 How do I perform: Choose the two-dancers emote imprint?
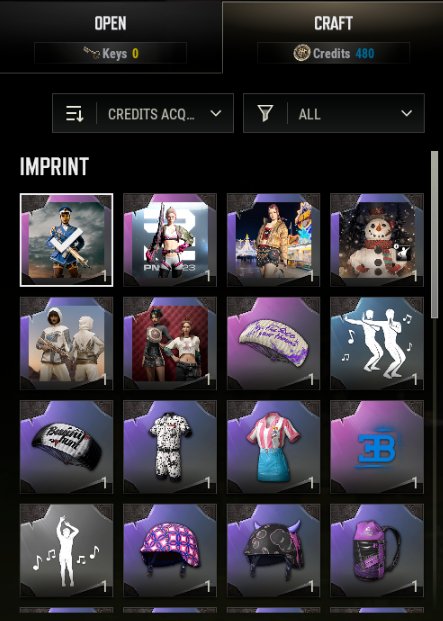(x=377, y=343)
